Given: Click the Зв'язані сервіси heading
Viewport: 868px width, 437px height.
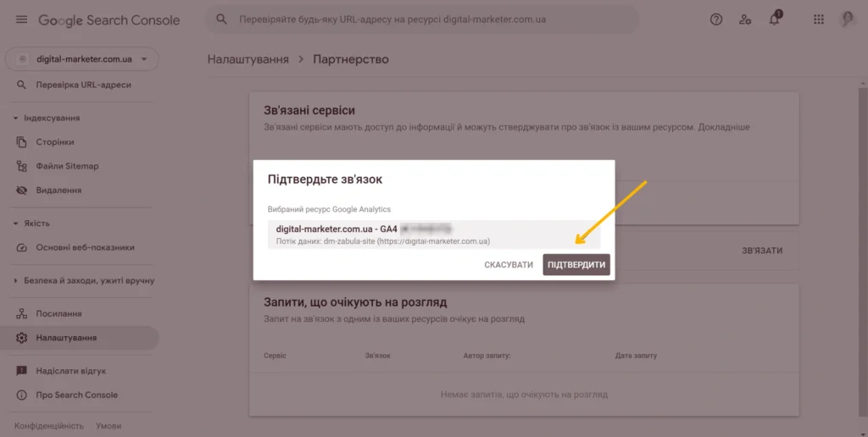Looking at the screenshot, I should point(309,111).
